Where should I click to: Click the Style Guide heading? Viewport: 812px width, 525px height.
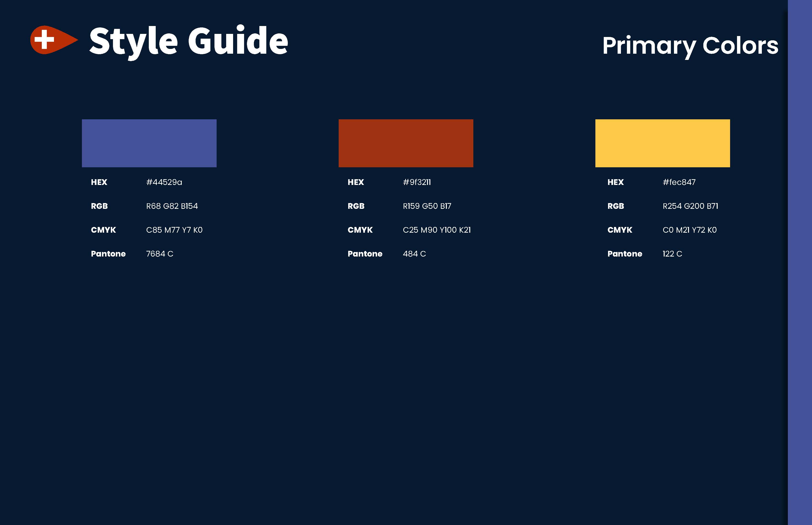[x=189, y=42]
